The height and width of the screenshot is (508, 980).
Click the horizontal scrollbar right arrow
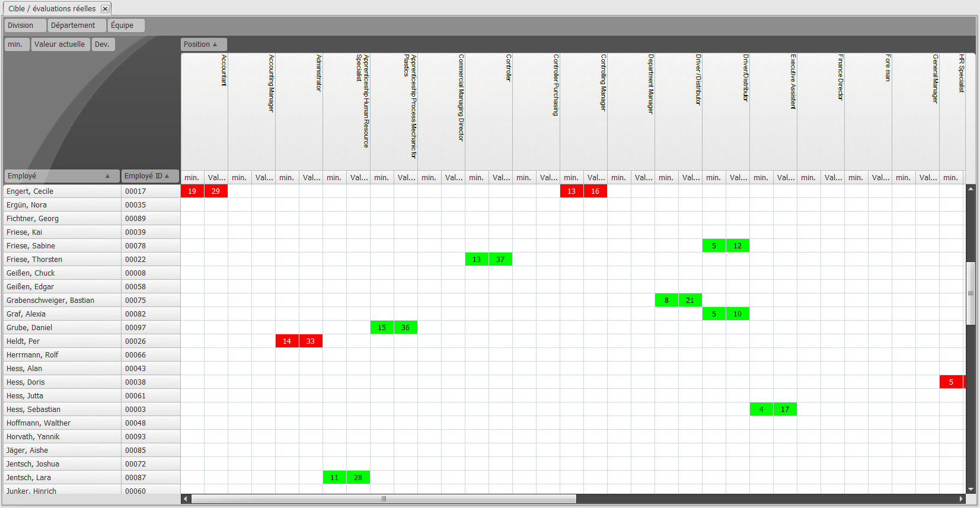pyautogui.click(x=961, y=499)
